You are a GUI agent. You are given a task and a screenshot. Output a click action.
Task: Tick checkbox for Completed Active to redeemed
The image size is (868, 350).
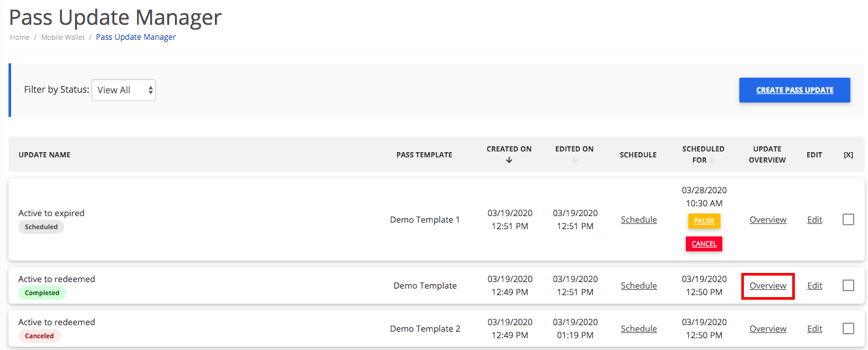[x=848, y=285]
